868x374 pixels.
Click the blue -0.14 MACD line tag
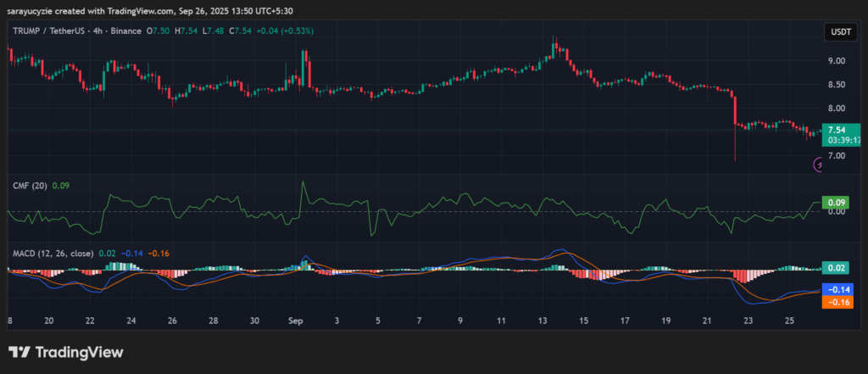coord(837,289)
